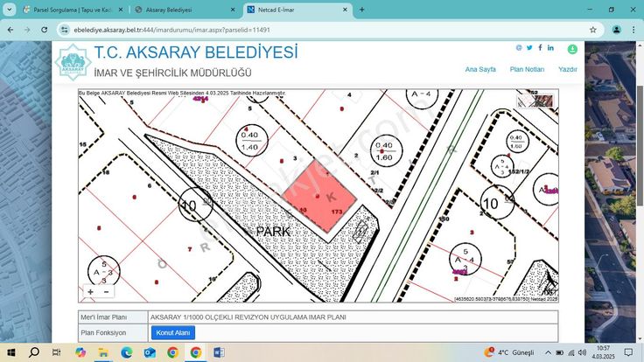The width and height of the screenshot is (644, 362).
Task: Reload the current page
Action: point(45,30)
